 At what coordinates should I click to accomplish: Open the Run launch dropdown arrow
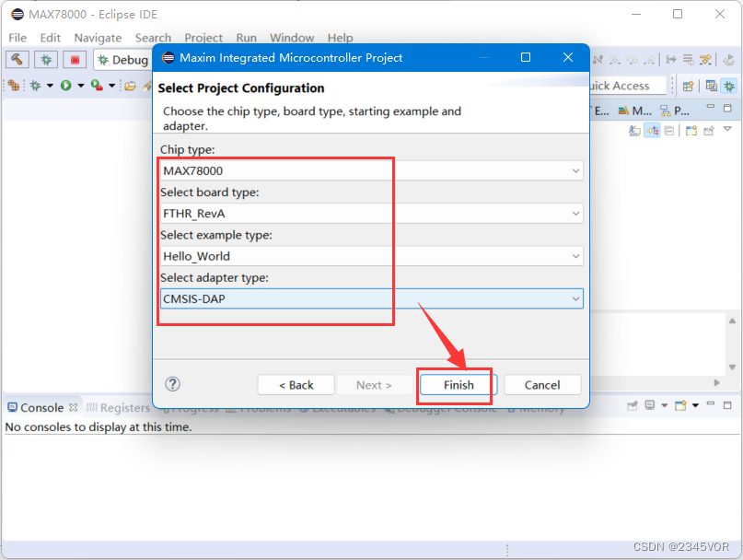click(x=80, y=86)
